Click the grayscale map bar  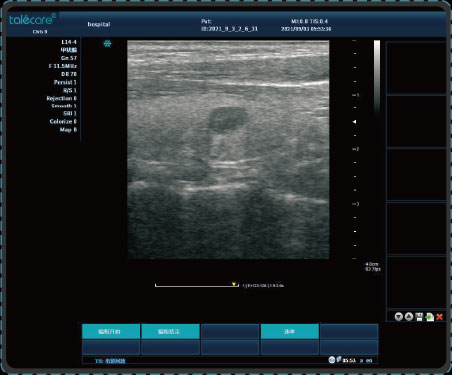[377, 77]
